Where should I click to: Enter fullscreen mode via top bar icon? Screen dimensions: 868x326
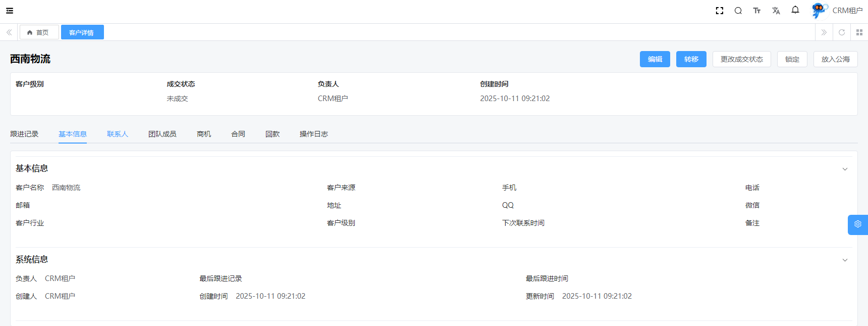(720, 11)
